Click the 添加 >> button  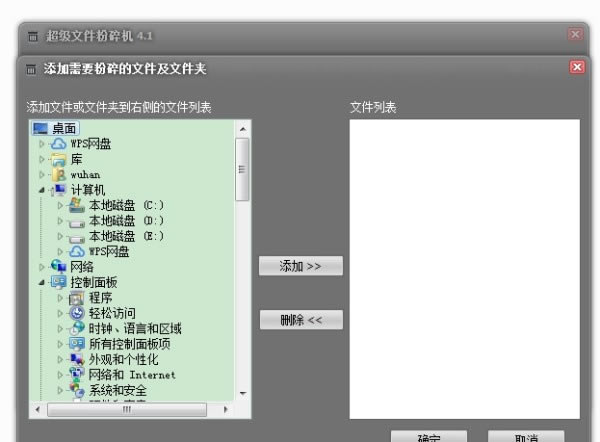301,266
